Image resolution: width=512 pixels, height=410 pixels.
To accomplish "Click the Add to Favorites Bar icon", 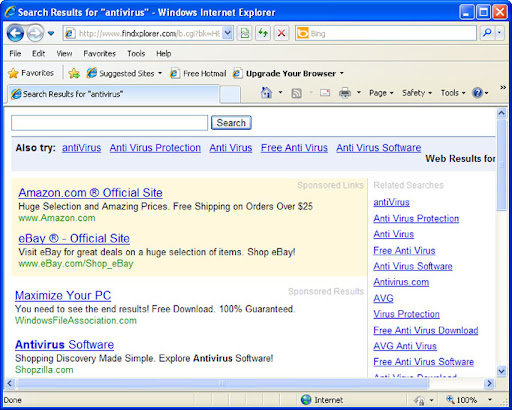I will click(74, 73).
